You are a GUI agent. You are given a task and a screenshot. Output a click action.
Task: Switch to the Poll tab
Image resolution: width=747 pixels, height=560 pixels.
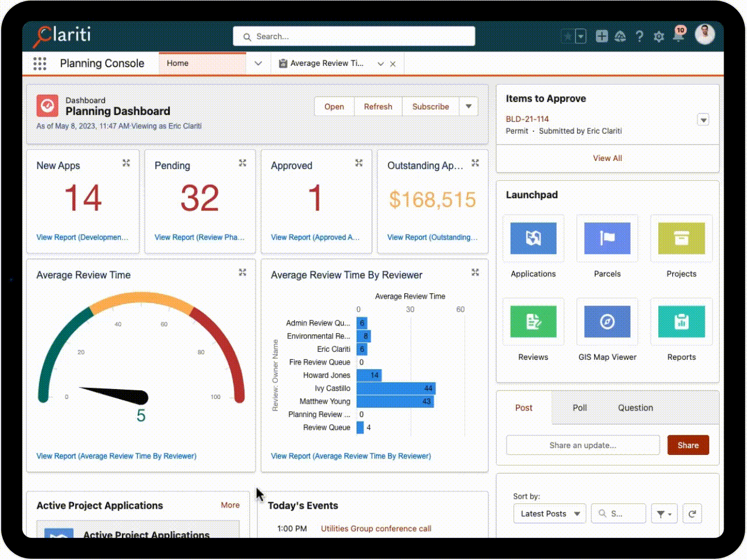tap(580, 408)
